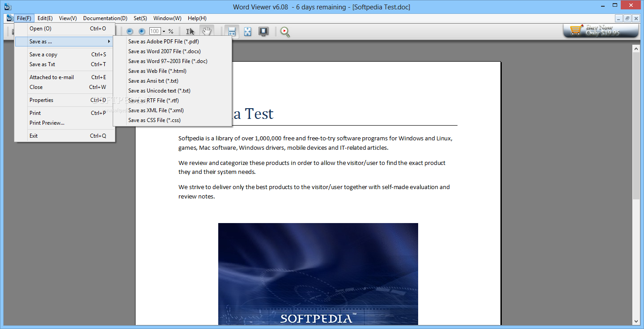Select Save as Word 2007 File (*.docx)
Screen dimensions: 644x329
click(173, 51)
